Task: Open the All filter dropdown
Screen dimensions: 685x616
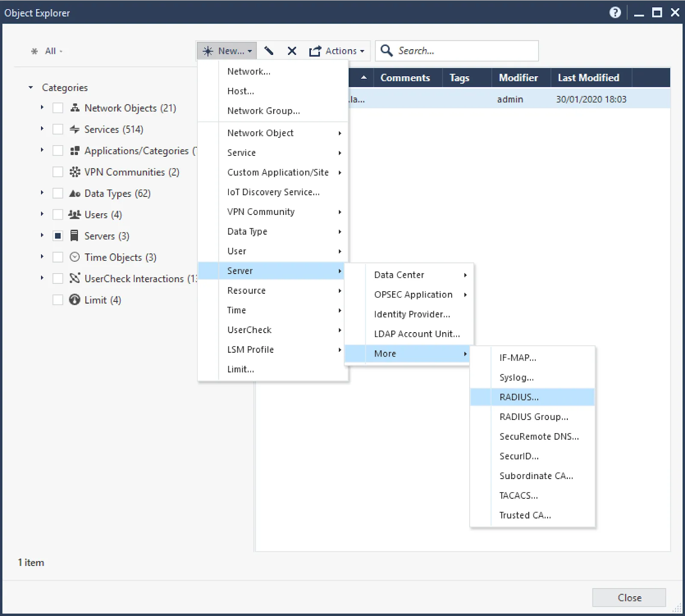Action: 51,51
